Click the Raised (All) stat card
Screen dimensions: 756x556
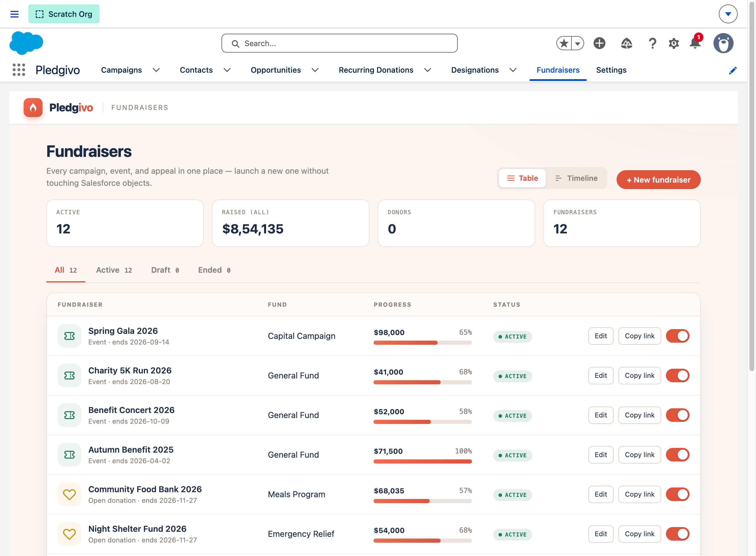(290, 223)
